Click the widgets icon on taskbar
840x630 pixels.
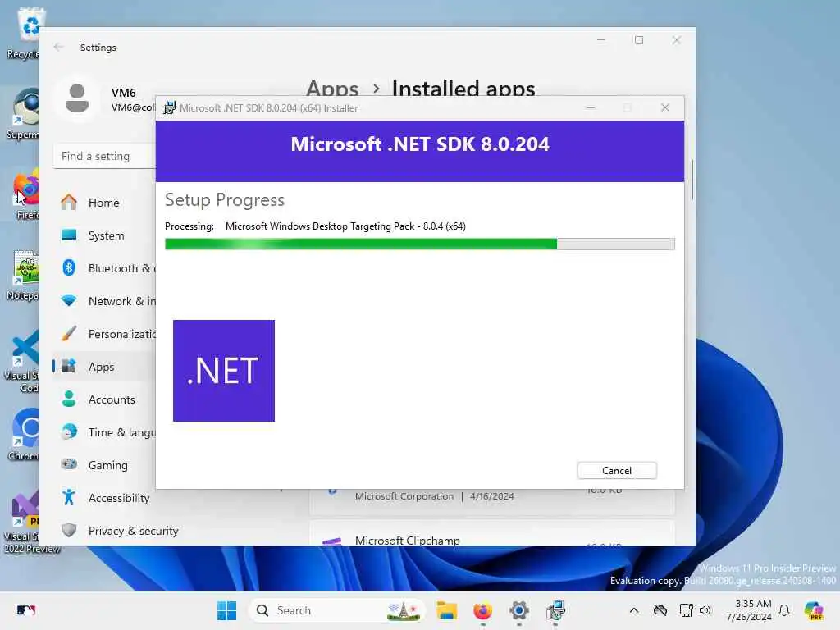25,610
